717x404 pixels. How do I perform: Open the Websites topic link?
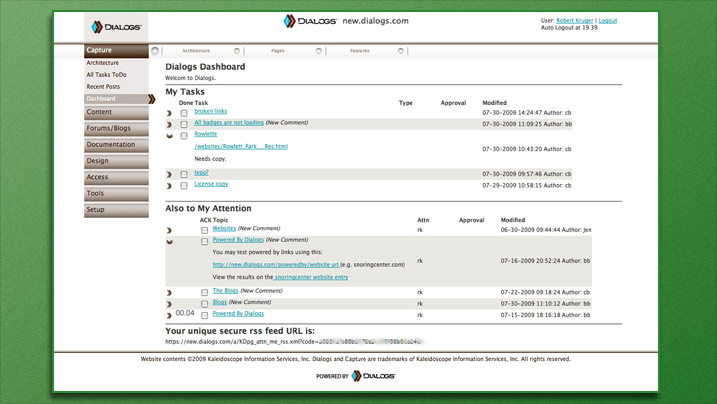pos(224,228)
